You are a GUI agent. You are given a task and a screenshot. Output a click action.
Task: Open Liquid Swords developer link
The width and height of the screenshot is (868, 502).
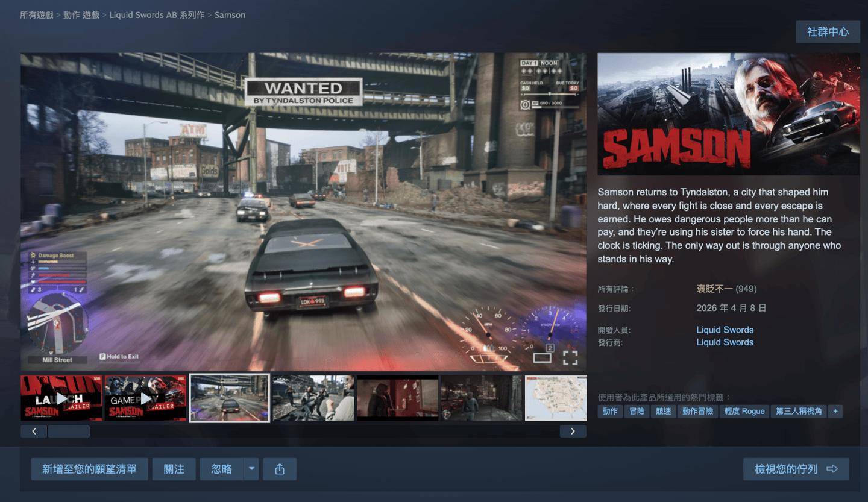pos(725,330)
